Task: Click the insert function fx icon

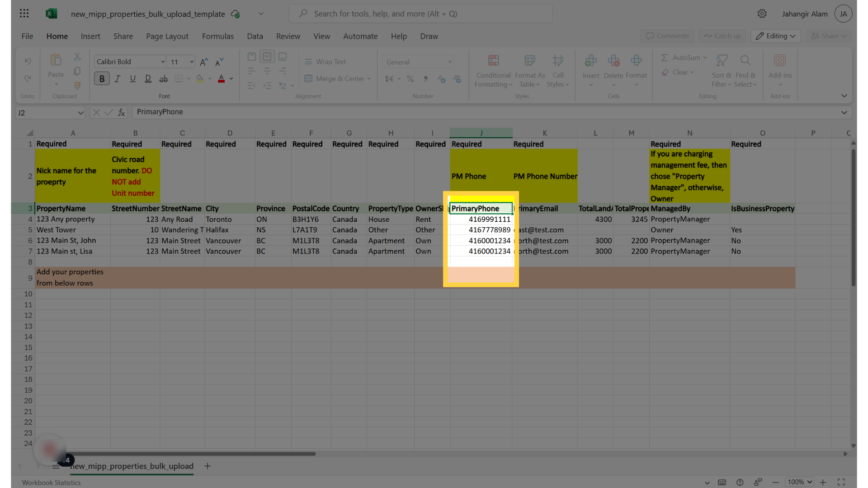Action: click(121, 113)
